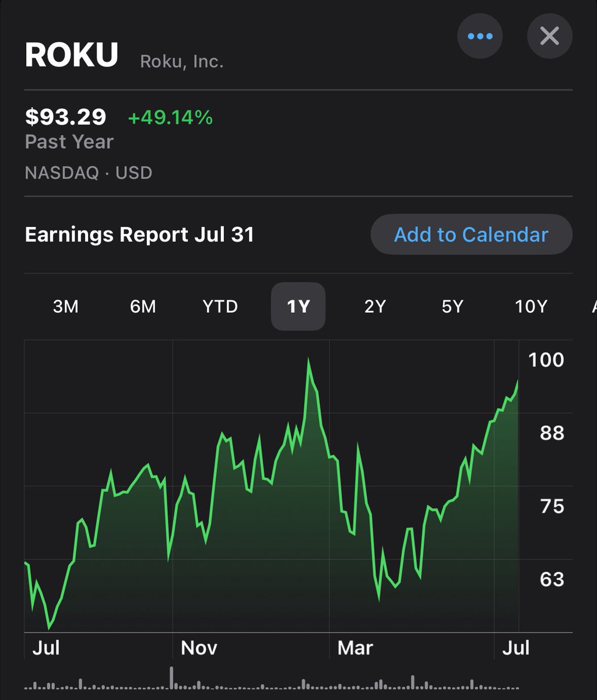Click the Past Year label

pos(69,142)
